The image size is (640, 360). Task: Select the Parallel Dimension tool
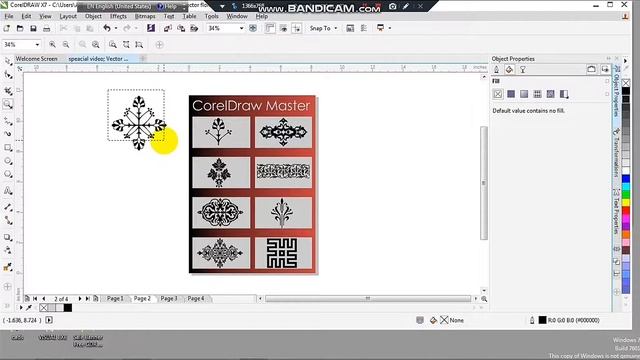click(x=8, y=207)
